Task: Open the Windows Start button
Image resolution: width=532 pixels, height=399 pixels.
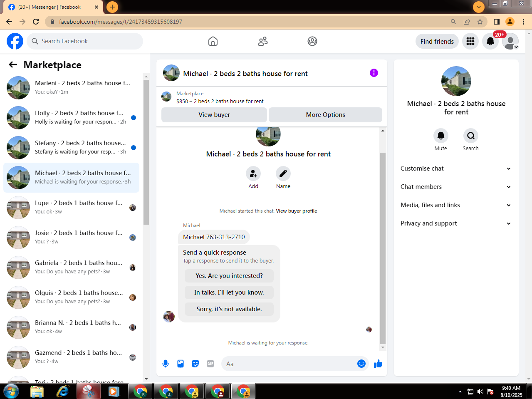Action: (x=11, y=391)
